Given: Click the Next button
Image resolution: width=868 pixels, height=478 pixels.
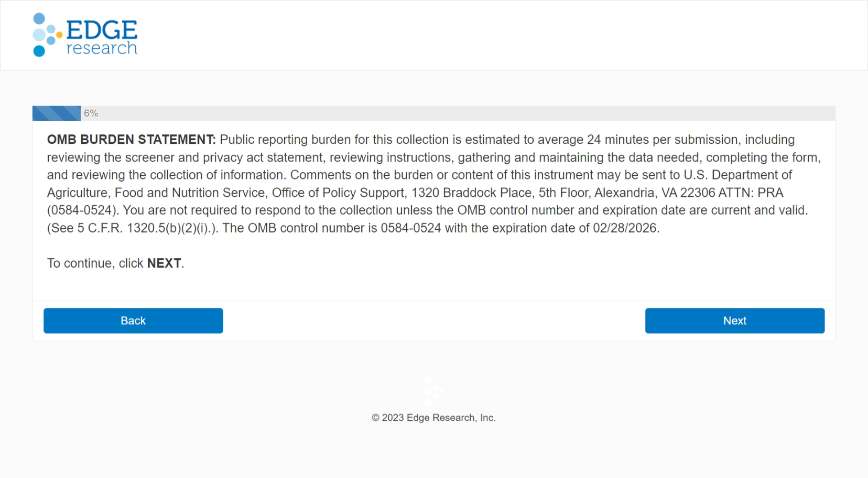Looking at the screenshot, I should (x=734, y=321).
